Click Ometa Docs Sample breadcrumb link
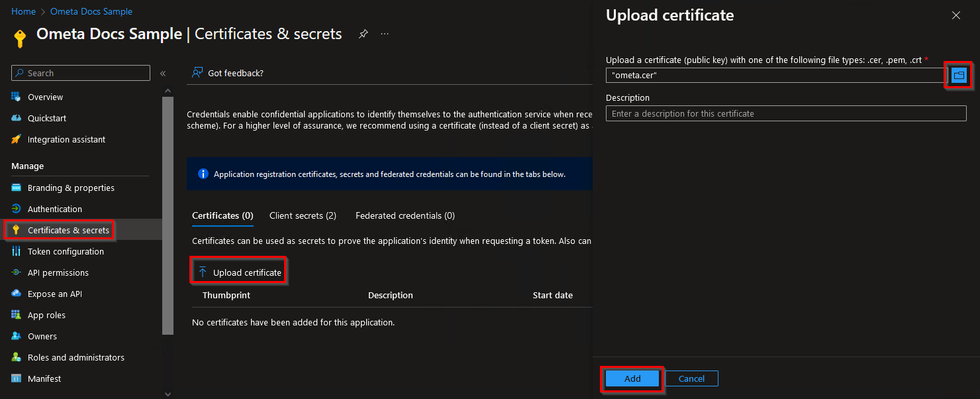This screenshot has height=399, width=980. tap(91, 11)
